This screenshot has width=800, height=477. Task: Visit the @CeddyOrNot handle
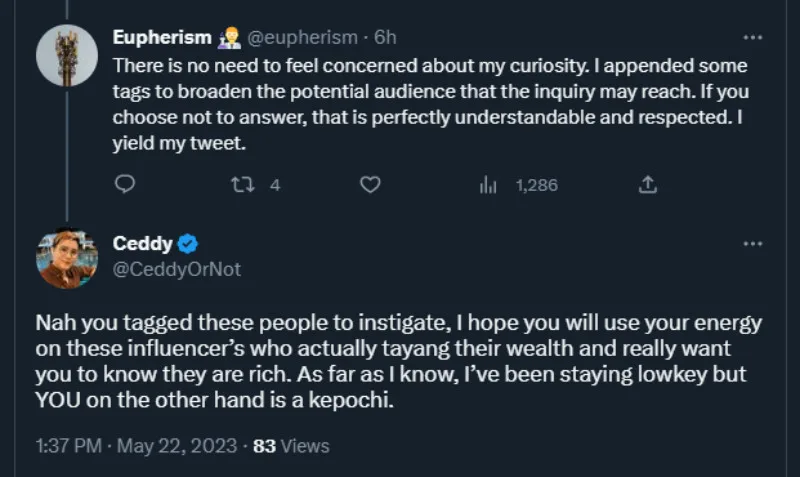click(177, 269)
